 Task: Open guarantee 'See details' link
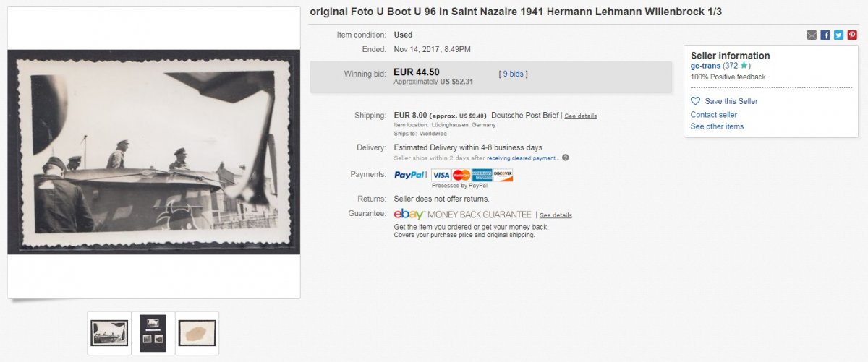pyautogui.click(x=556, y=215)
